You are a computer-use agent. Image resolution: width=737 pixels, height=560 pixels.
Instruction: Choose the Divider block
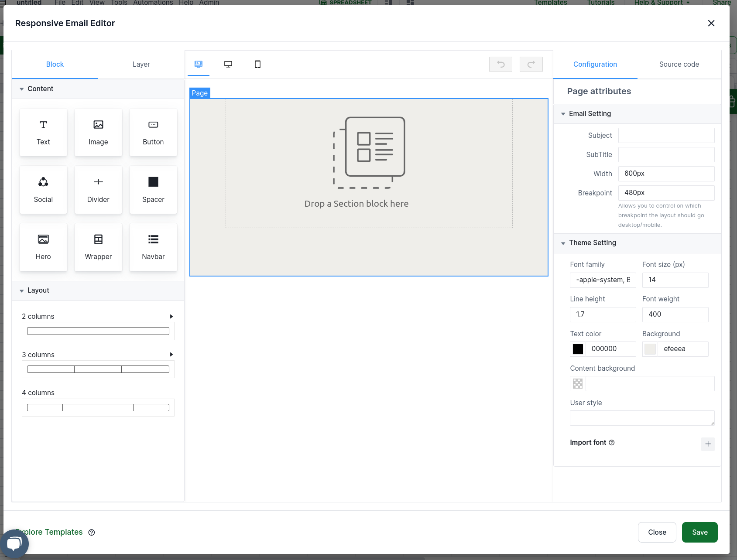pyautogui.click(x=98, y=190)
